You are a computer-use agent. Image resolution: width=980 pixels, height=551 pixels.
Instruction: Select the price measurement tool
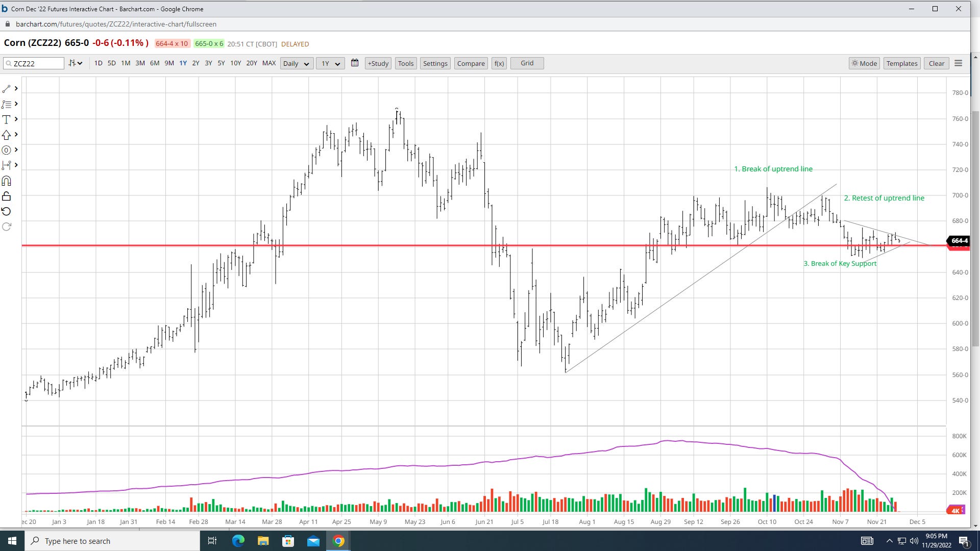[x=7, y=165]
